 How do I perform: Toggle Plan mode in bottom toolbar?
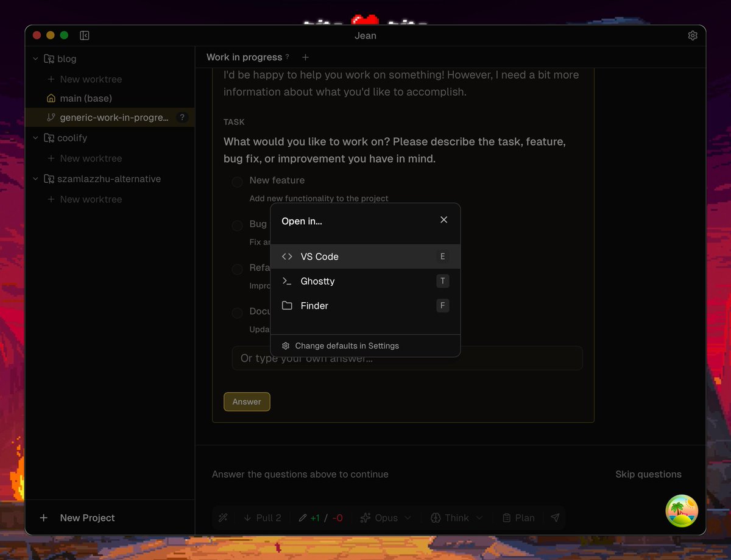click(518, 518)
